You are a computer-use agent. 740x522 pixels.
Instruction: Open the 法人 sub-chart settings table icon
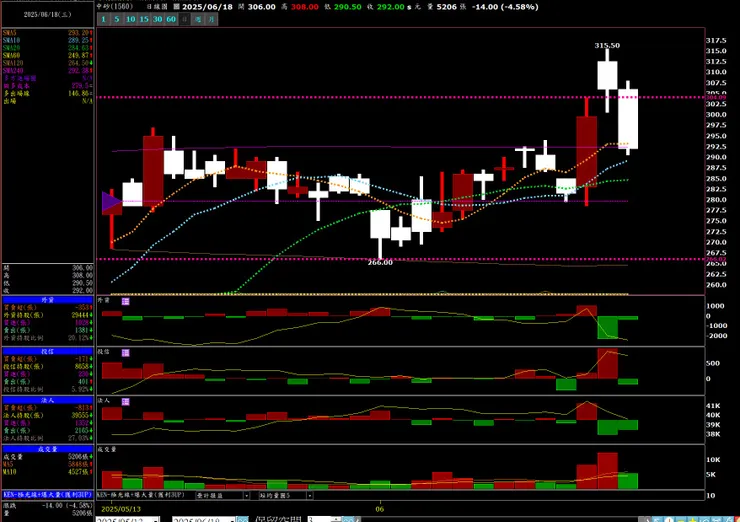click(126, 402)
